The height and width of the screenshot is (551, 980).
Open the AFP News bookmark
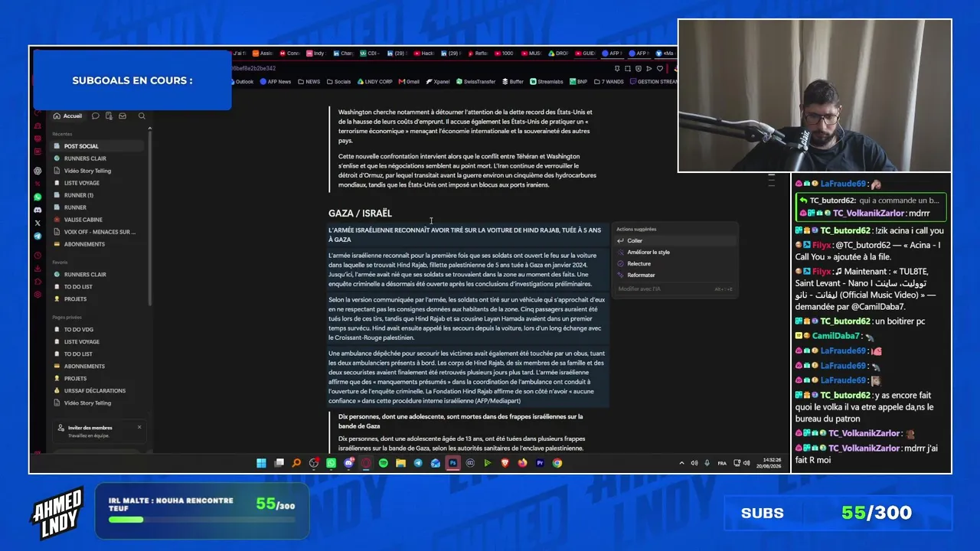[x=276, y=82]
